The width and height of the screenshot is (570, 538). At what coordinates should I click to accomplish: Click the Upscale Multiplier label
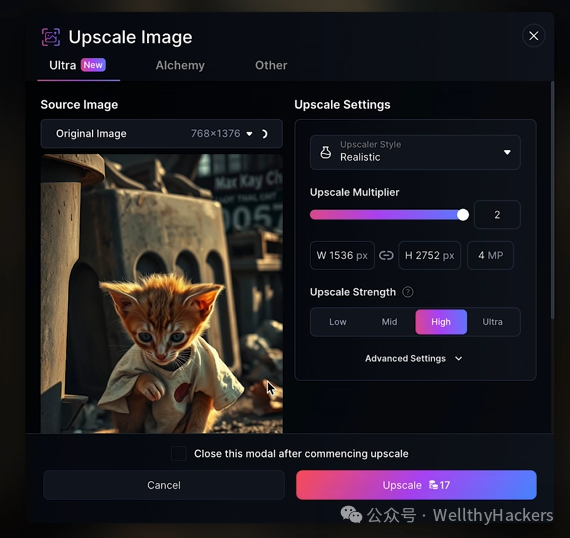coord(354,192)
